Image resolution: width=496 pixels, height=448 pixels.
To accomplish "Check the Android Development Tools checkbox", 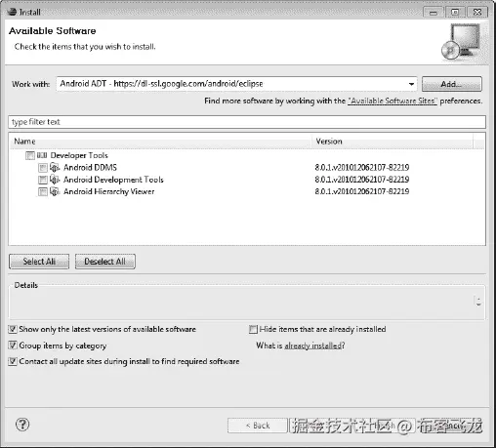I will [43, 180].
